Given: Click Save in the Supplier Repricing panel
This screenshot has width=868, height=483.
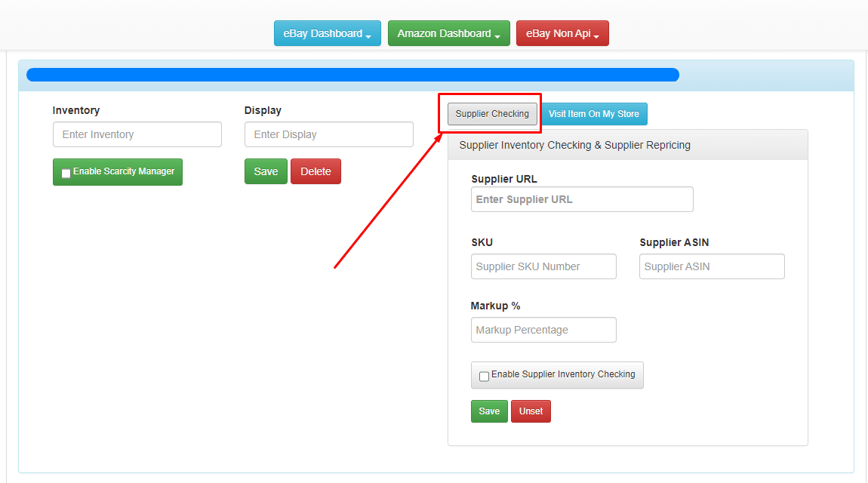Looking at the screenshot, I should tap(489, 411).
